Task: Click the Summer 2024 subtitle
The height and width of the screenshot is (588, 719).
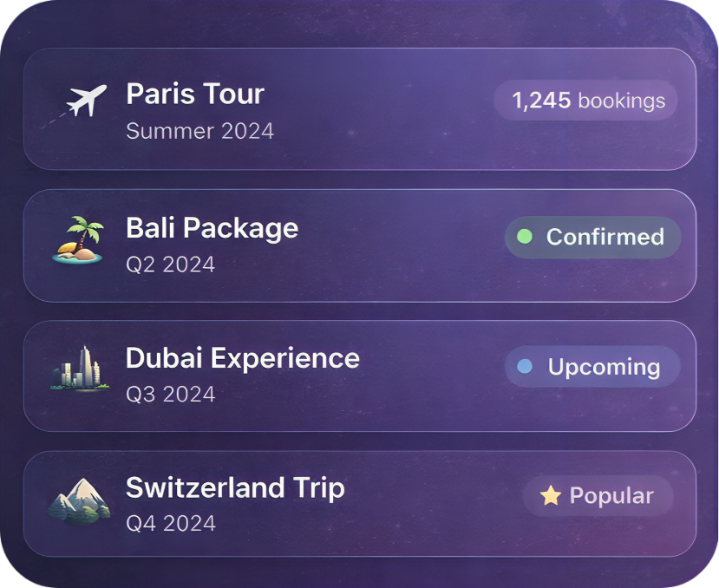Action: coord(199,131)
